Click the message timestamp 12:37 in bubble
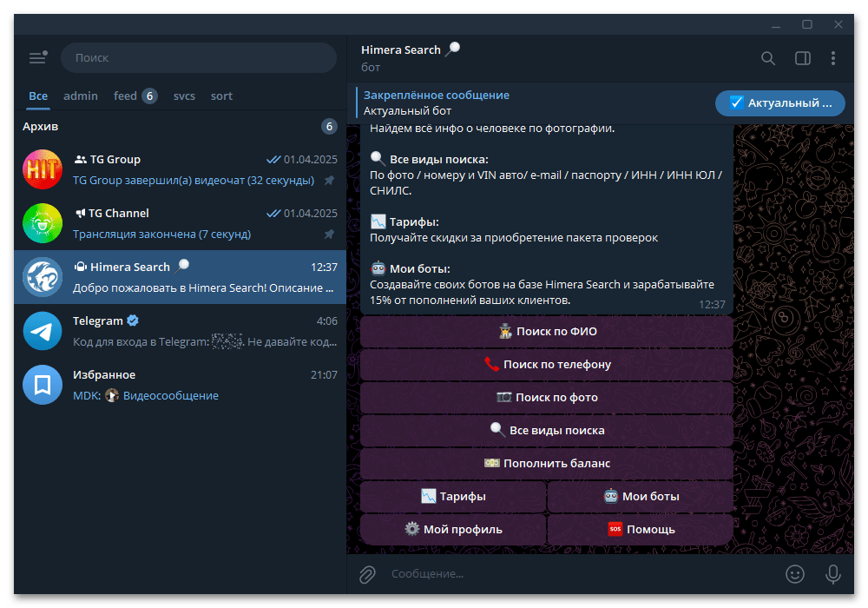The height and width of the screenshot is (608, 868). 712,305
